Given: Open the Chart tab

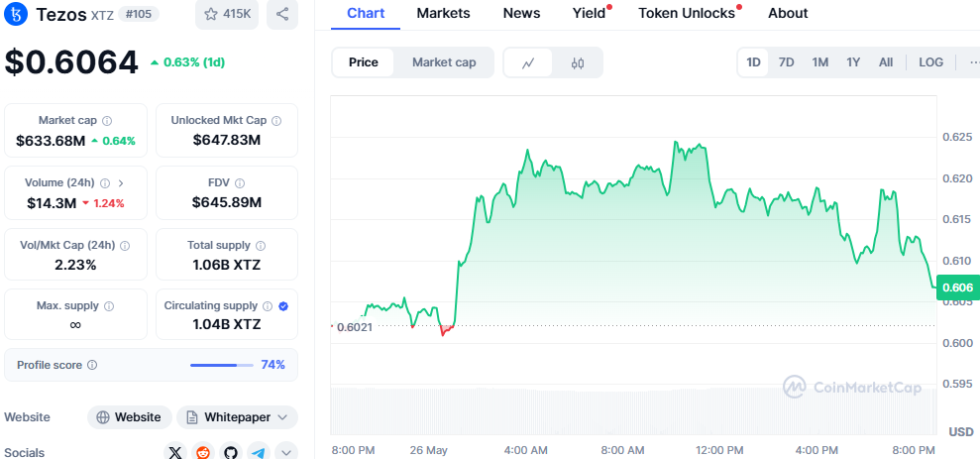Looking at the screenshot, I should [x=366, y=13].
